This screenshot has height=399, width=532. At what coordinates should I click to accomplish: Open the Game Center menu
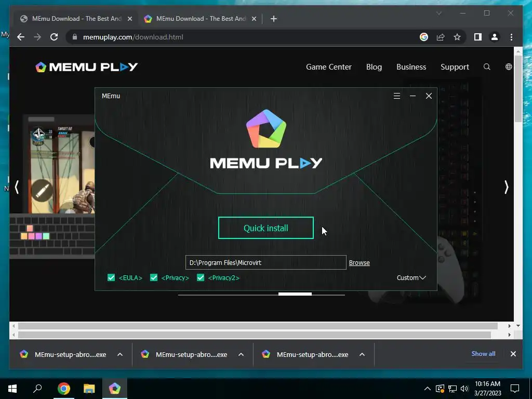click(329, 67)
